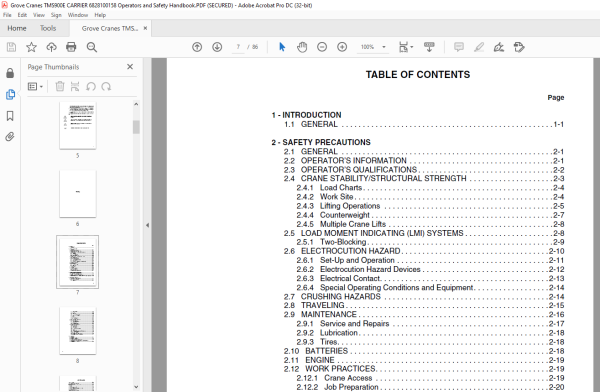The height and width of the screenshot is (392, 600).
Task: Add file to starred favorites
Action: 31,47
